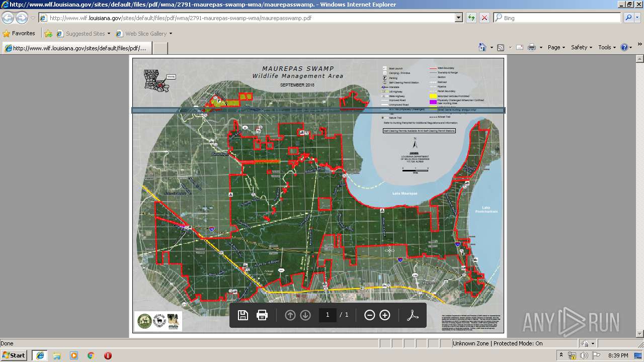Open the Page menu

click(x=556, y=47)
